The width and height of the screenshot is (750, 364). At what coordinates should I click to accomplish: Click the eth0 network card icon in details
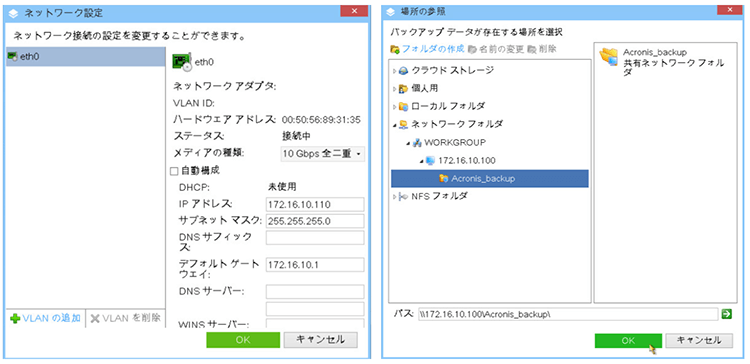(x=182, y=61)
